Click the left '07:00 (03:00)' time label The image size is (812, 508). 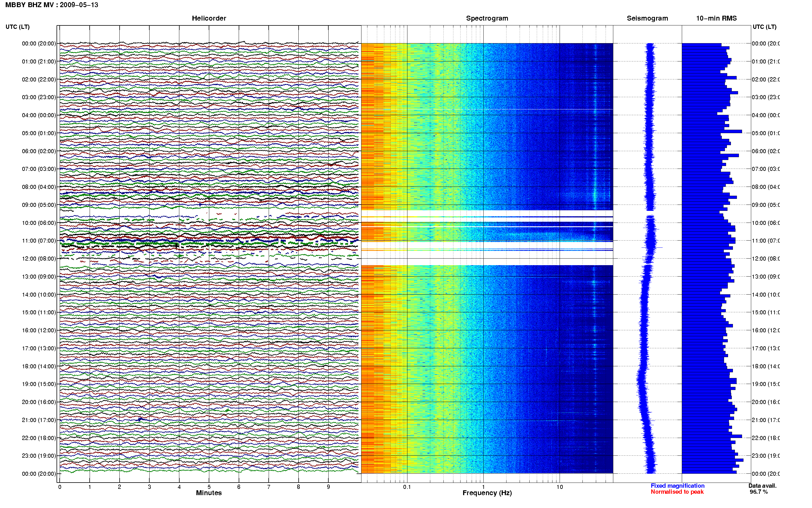(x=39, y=169)
